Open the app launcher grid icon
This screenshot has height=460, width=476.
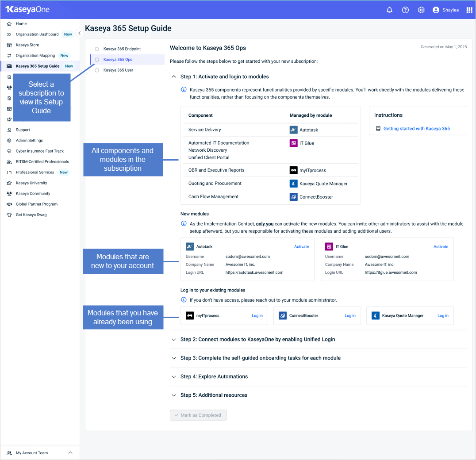[469, 10]
